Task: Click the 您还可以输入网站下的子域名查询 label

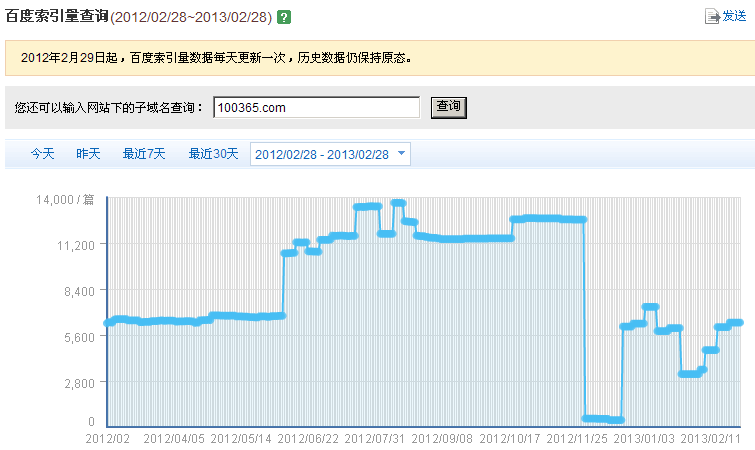Action: click(108, 107)
